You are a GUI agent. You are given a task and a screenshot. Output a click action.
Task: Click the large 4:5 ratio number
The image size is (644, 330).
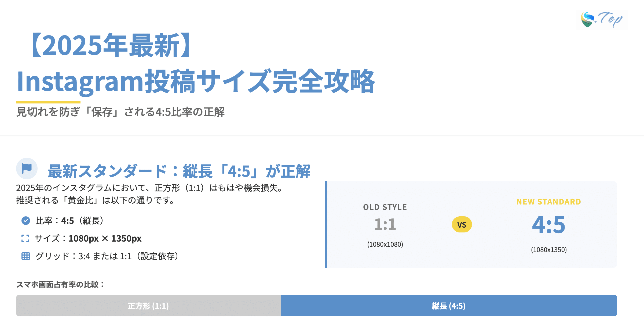pos(548,225)
